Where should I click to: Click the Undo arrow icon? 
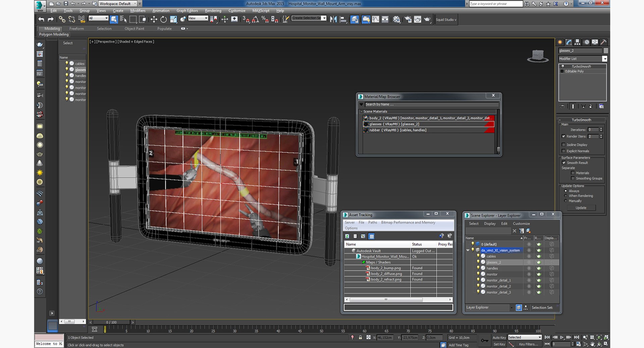click(41, 19)
